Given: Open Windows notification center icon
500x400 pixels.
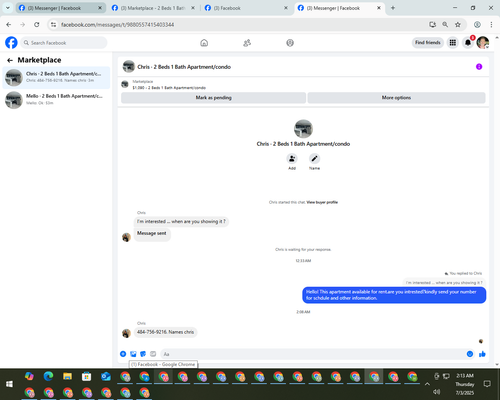Looking at the screenshot, I should tap(487, 384).
